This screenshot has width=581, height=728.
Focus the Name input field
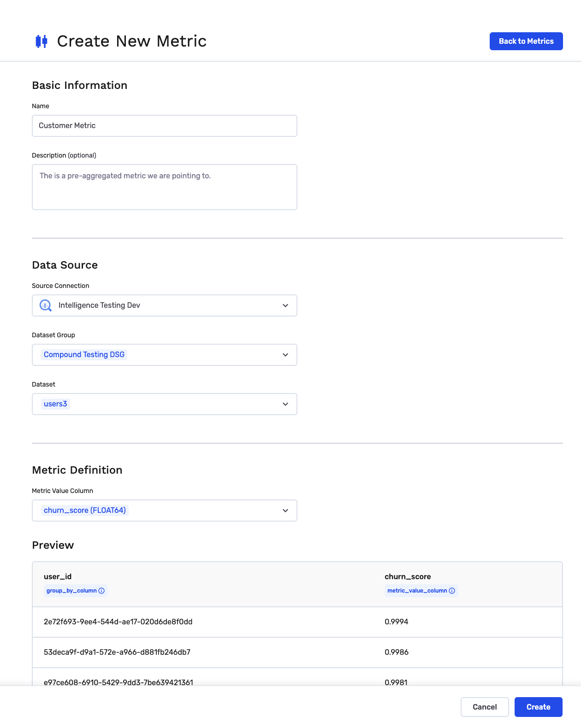164,126
